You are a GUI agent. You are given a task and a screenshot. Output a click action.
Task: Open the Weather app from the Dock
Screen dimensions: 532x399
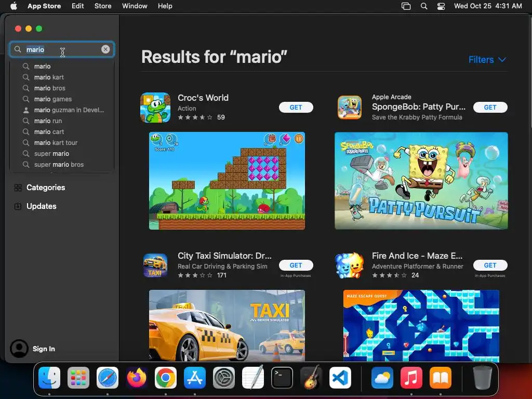(382, 378)
